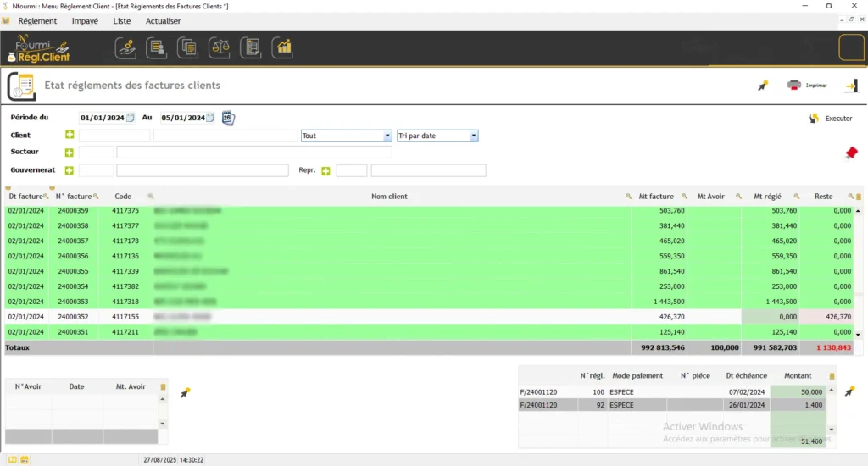Open the Impayé menu
868x466 pixels.
[x=85, y=21]
